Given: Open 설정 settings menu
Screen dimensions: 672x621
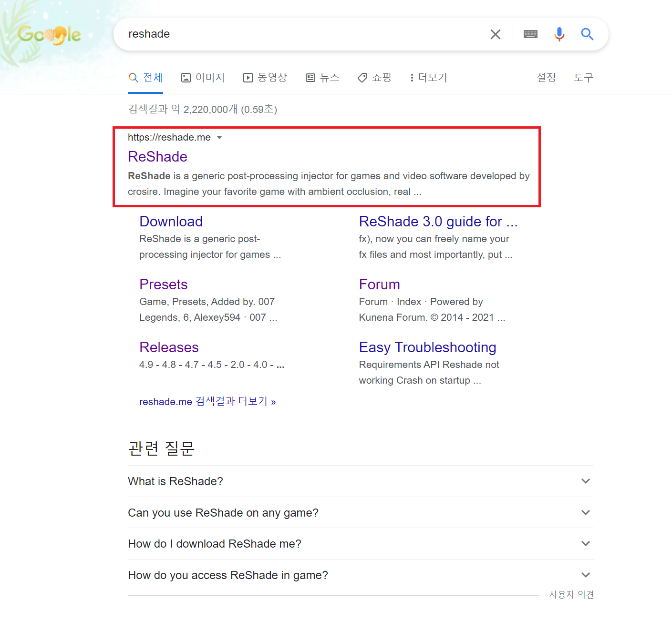Looking at the screenshot, I should coord(547,78).
